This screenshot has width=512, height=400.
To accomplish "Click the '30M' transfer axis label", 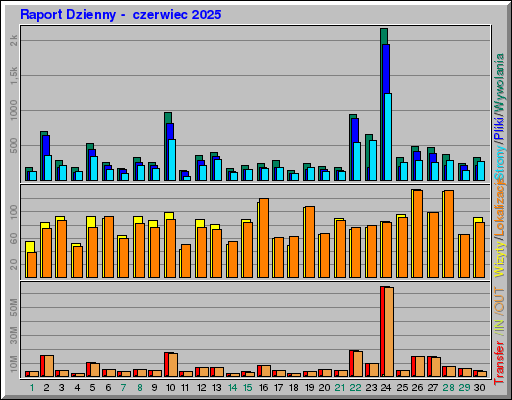I will 14,335.
